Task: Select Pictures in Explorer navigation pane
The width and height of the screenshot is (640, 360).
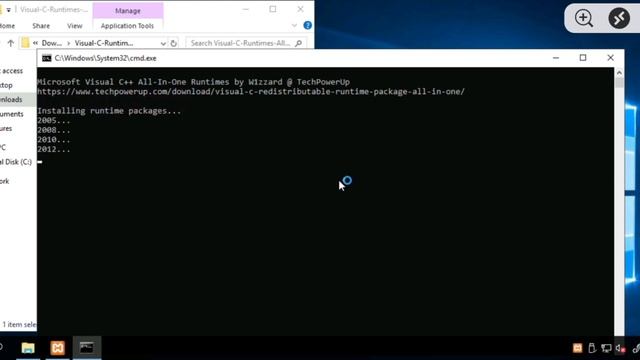Action: (6, 129)
